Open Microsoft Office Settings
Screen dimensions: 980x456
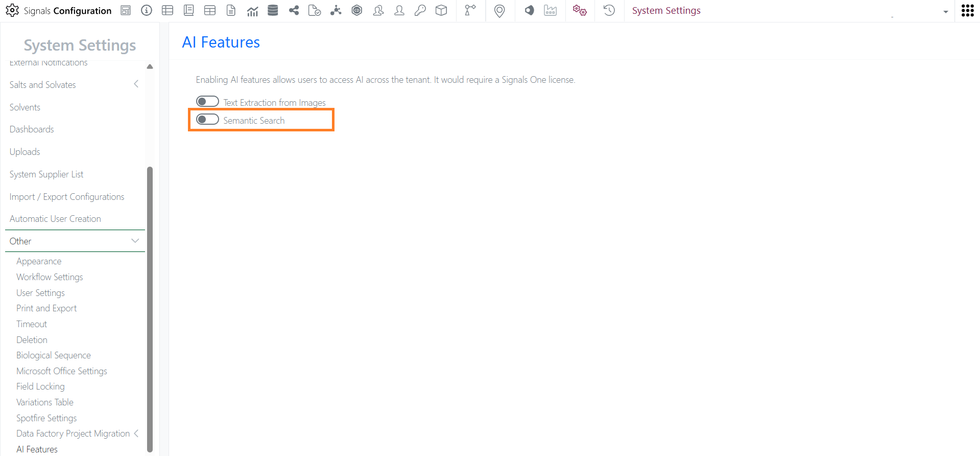(62, 371)
